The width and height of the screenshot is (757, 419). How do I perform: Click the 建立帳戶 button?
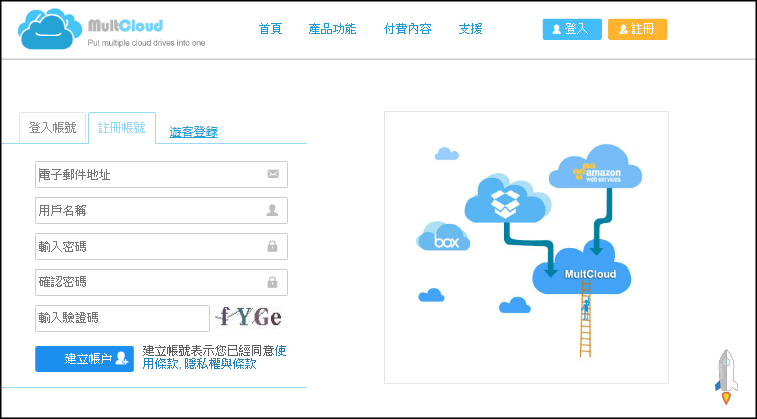pyautogui.click(x=84, y=359)
